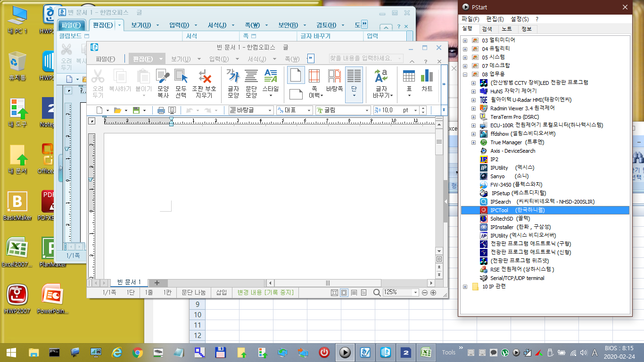Toggle 삽입 insert mode in status bar
The width and height of the screenshot is (644, 362).
(x=222, y=293)
